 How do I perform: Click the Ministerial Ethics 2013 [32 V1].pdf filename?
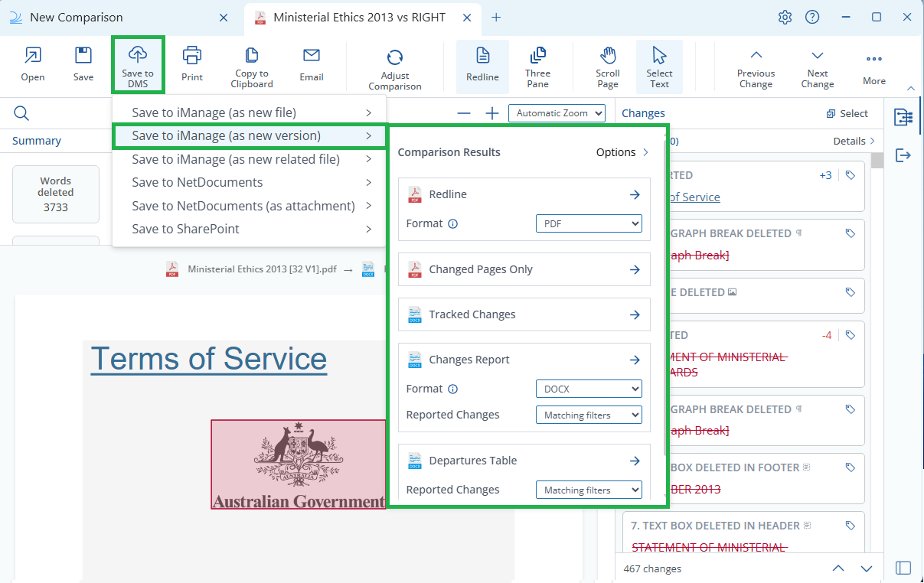coord(262,269)
